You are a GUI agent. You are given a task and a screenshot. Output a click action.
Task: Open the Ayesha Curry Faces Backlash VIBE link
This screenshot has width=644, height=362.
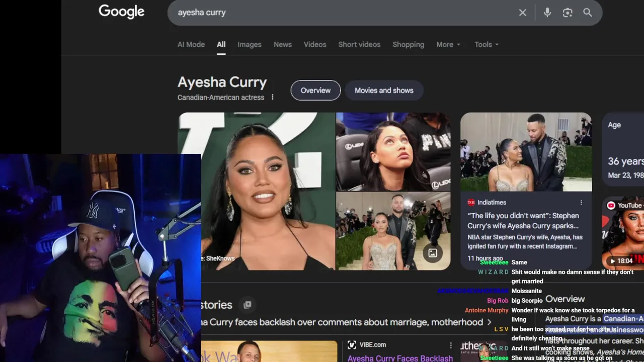pos(400,358)
